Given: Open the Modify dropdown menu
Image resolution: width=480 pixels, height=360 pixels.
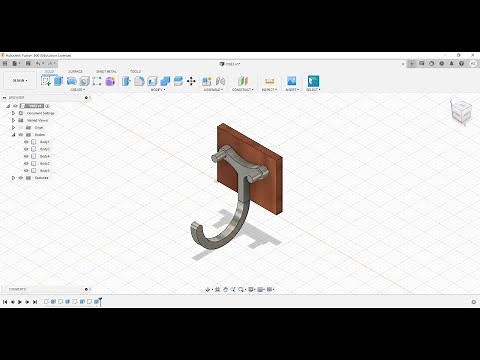Looking at the screenshot, I should [158, 90].
